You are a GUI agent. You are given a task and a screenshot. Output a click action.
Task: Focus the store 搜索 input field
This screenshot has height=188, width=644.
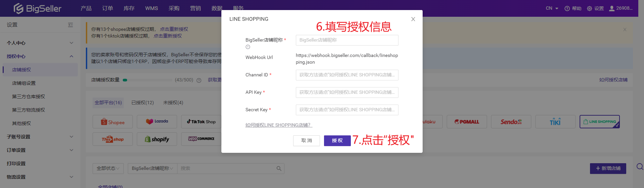(x=226, y=169)
